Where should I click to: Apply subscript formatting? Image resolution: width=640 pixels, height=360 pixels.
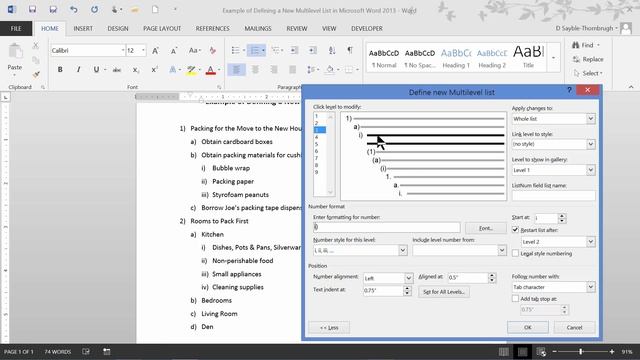136,70
